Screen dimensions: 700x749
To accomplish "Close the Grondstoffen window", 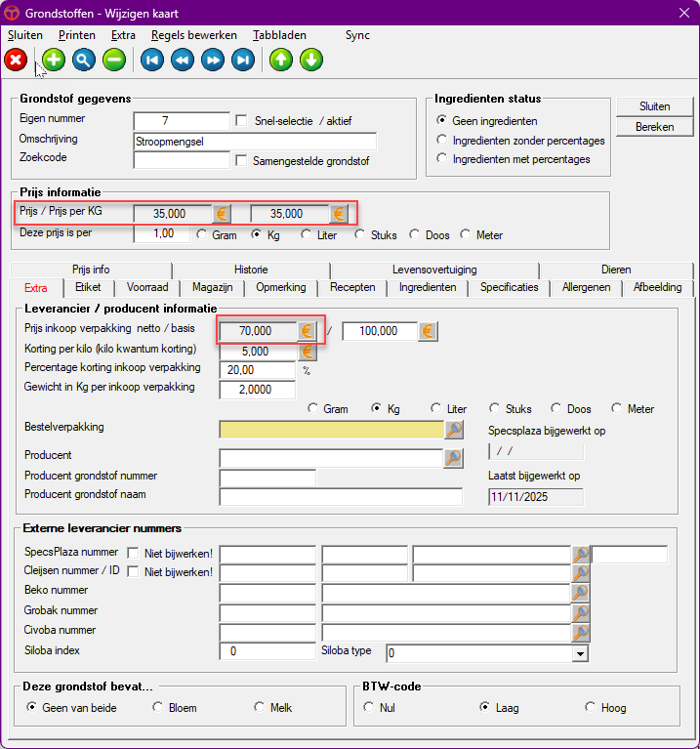I will click(x=684, y=13).
